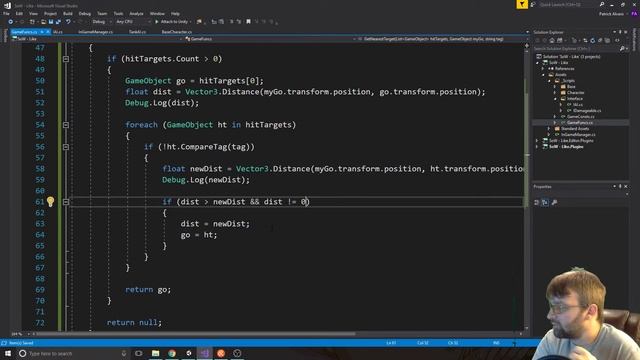The width and height of the screenshot is (640, 360).
Task: Switch to the InGameManager.cs tab
Action: click(96, 32)
